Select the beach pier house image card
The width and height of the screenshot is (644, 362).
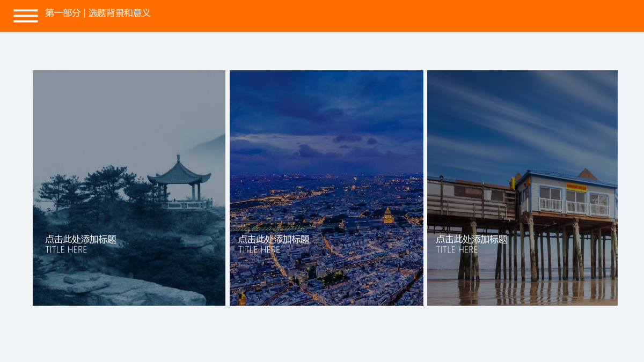point(522,188)
